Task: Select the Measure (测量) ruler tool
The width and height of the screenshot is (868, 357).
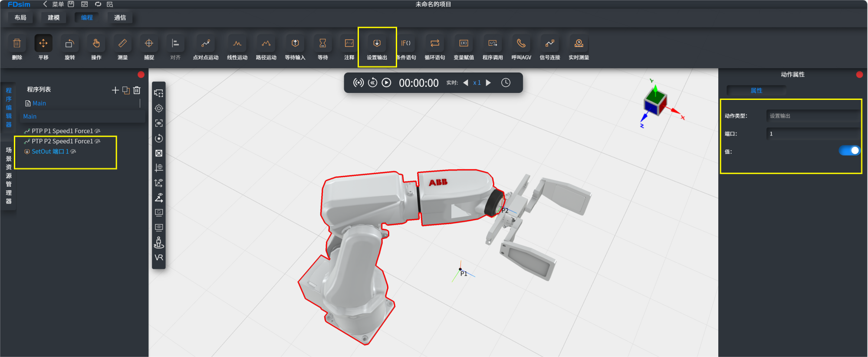Action: point(122,47)
